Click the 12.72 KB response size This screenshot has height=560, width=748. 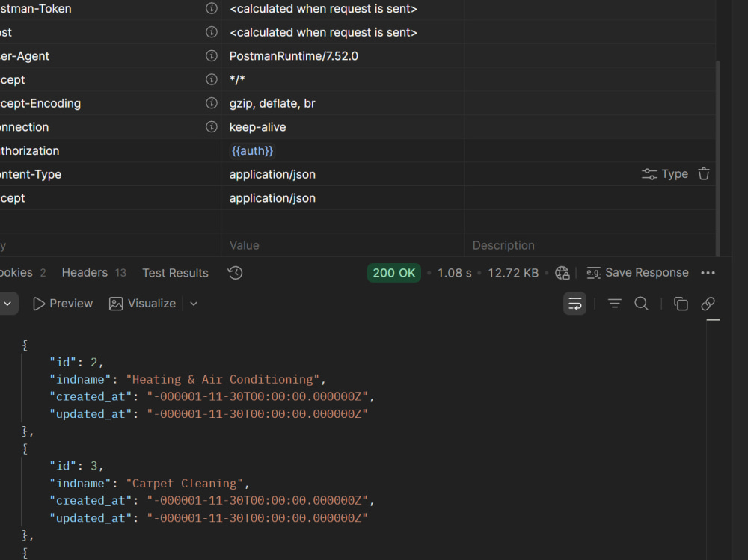(x=513, y=273)
